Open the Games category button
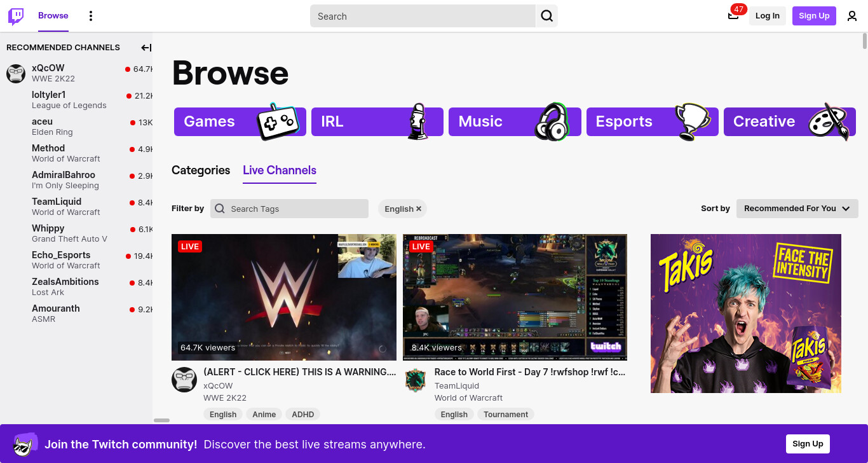Image resolution: width=868 pixels, height=463 pixels. click(x=240, y=121)
